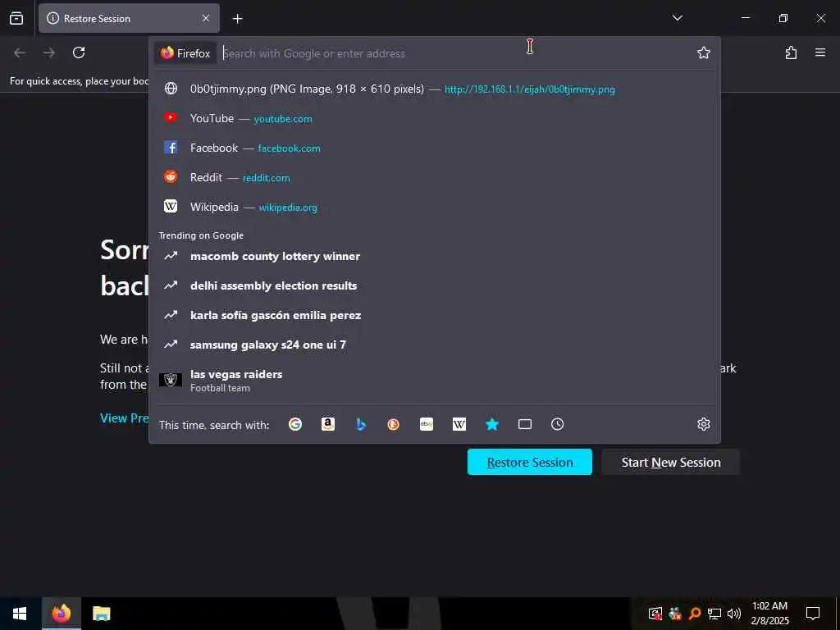Choose trending search samsung galaxy s24 one ui 7
This screenshot has width=840, height=630.
pos(435,345)
